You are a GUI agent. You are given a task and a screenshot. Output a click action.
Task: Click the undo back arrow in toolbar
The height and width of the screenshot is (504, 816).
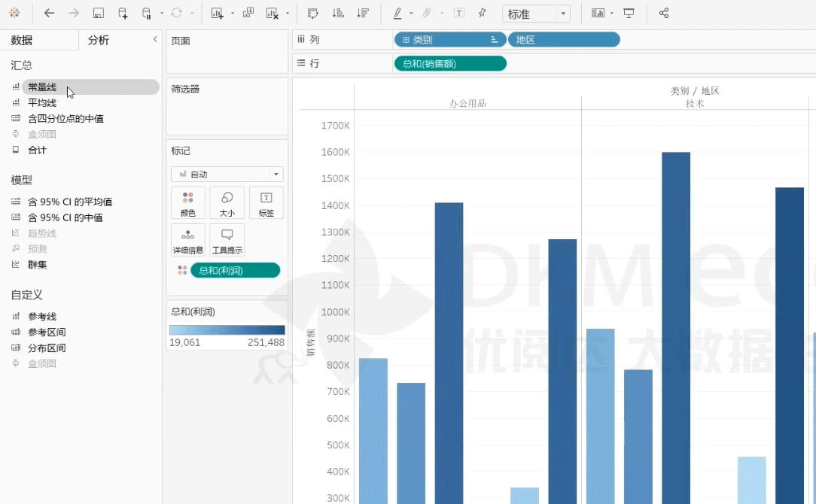coord(49,14)
